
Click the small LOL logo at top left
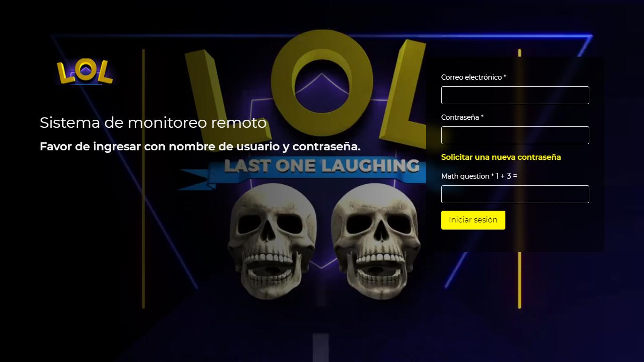point(85,72)
